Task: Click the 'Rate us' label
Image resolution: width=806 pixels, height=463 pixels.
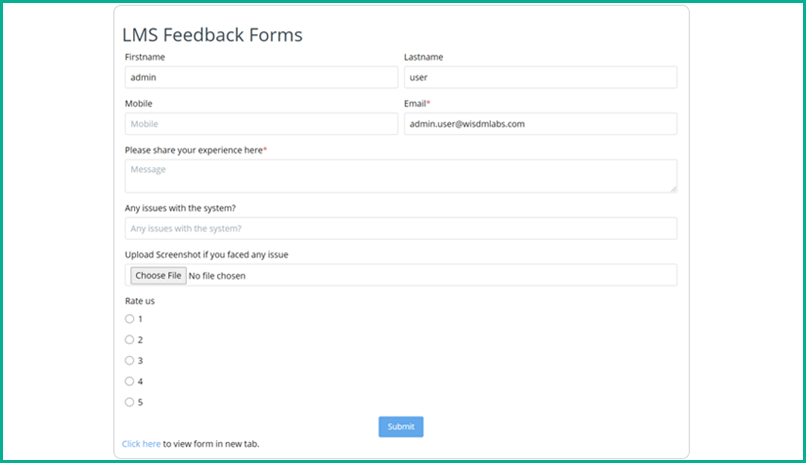Action: click(140, 301)
